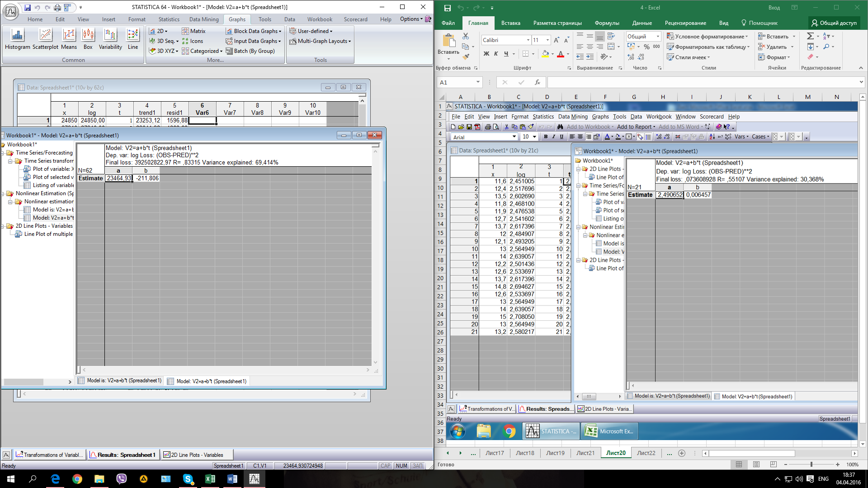Open the Calibri font name dropdown

[528, 40]
